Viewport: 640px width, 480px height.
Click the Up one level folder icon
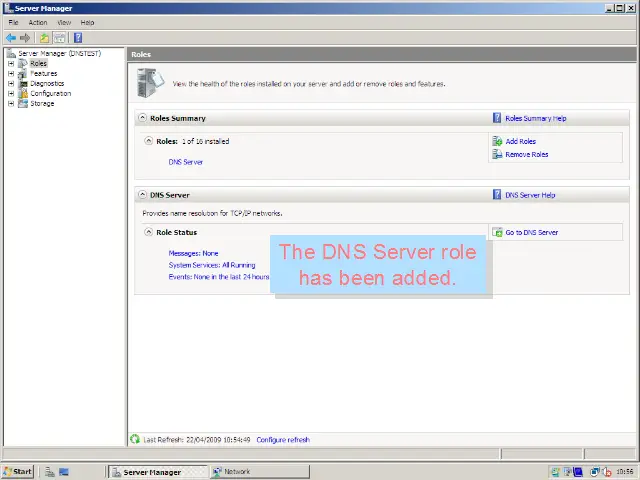[44, 38]
